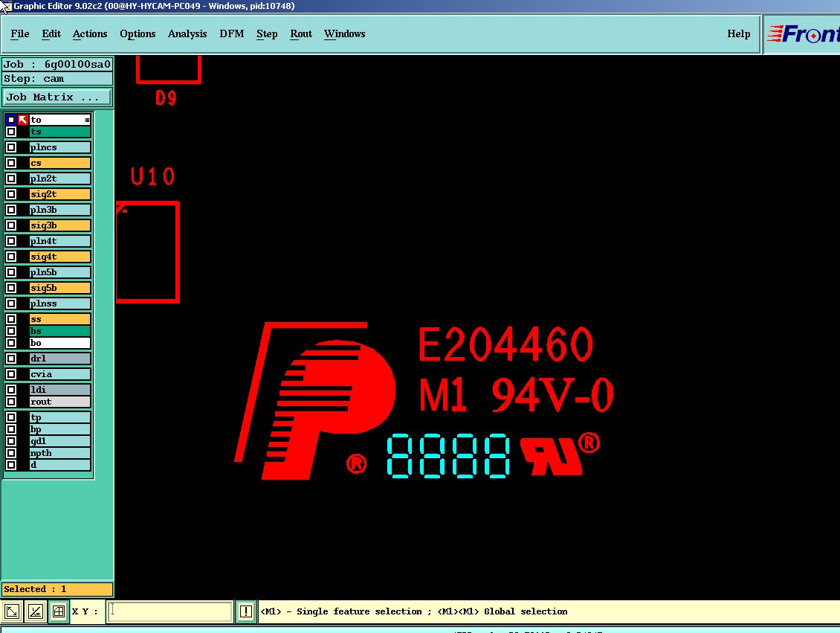This screenshot has height=633, width=840.
Task: Toggle display checkbox for layer 'rout'
Action: (10, 402)
